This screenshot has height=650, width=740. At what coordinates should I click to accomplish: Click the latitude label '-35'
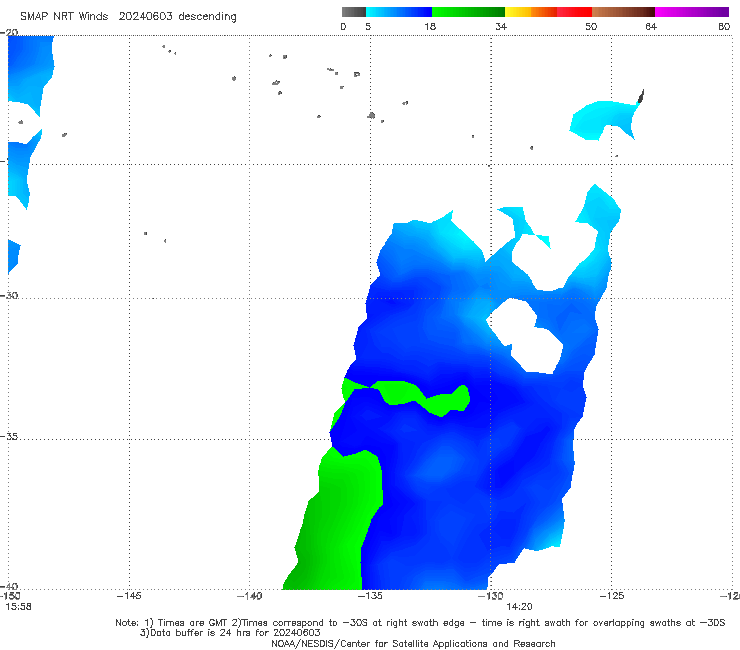[x=9, y=436]
